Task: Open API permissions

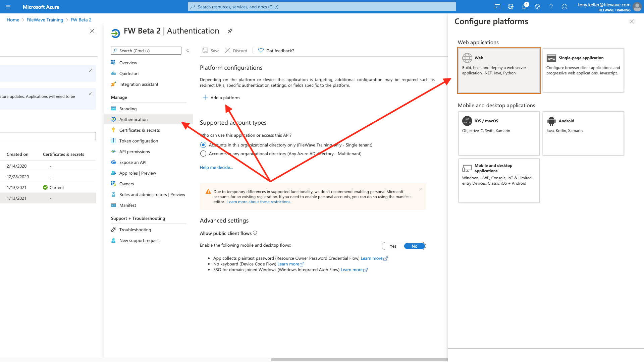Action: (x=135, y=152)
